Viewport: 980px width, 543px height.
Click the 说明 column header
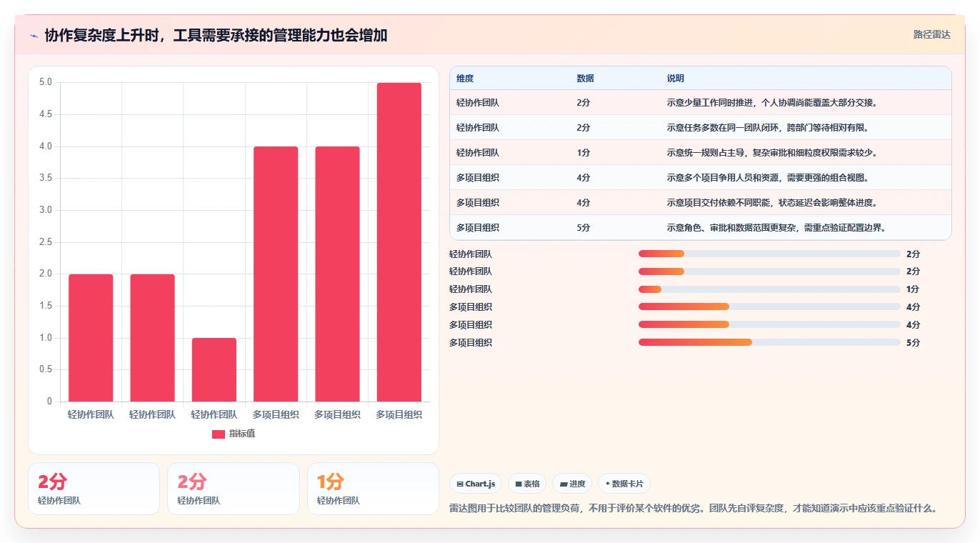click(x=676, y=79)
